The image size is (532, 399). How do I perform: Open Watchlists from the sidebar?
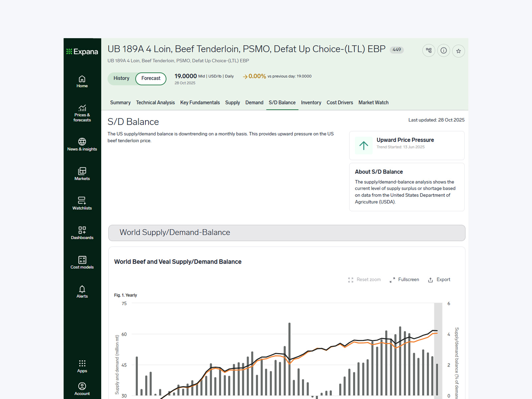82,203
